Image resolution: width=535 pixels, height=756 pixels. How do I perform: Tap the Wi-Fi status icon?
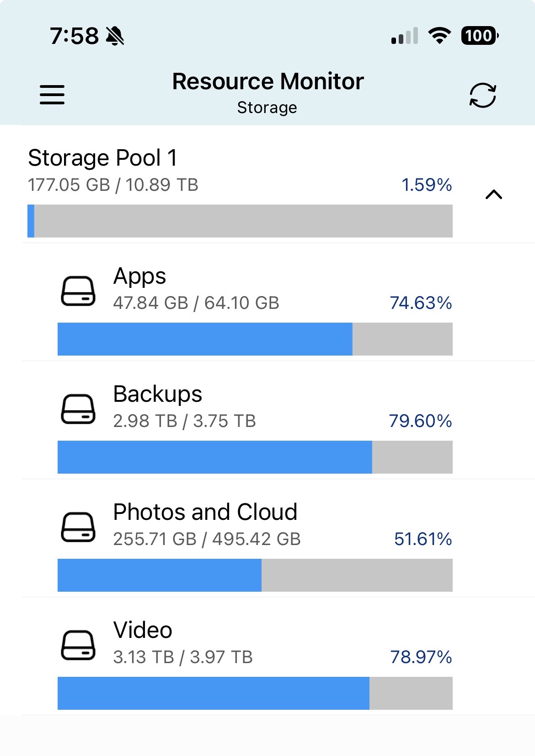point(439,35)
